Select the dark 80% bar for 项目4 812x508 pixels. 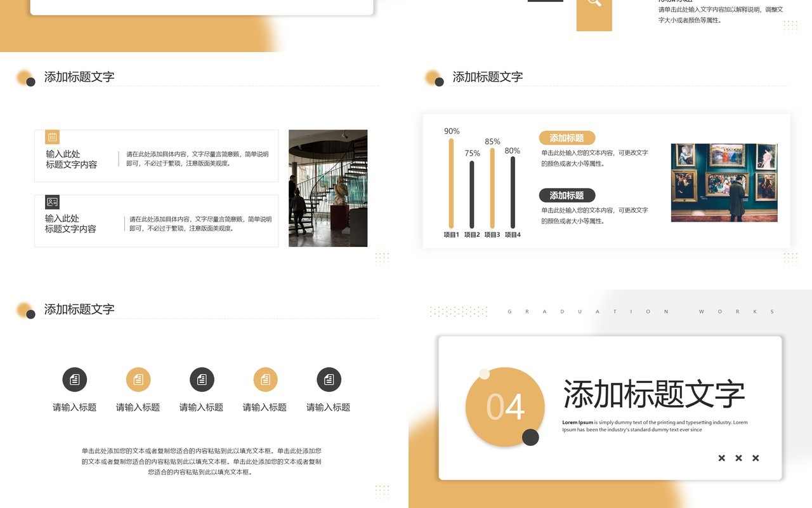tap(513, 192)
